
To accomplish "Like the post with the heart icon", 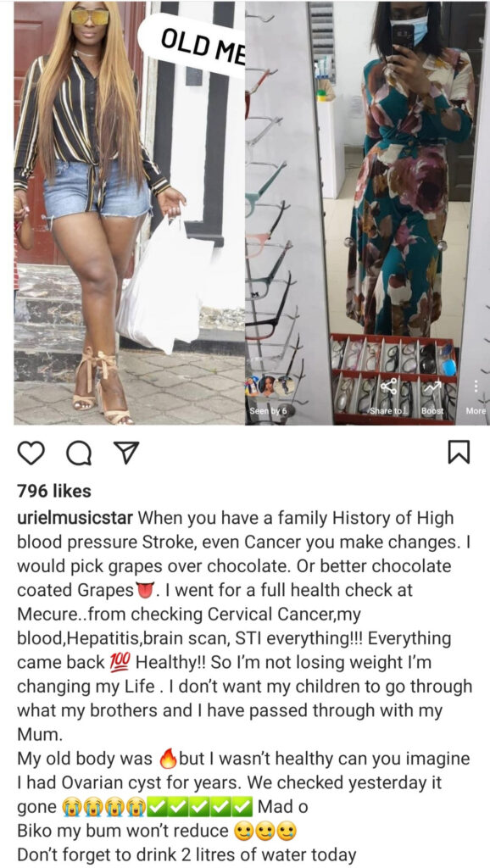I will (31, 452).
